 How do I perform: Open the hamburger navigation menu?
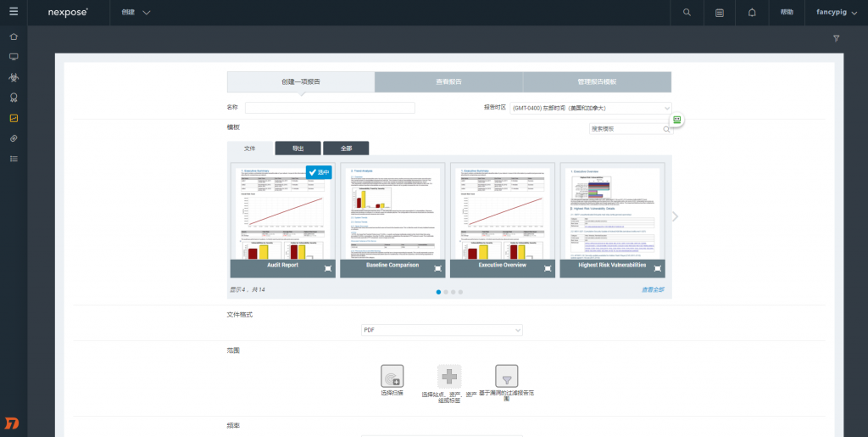[x=14, y=11]
